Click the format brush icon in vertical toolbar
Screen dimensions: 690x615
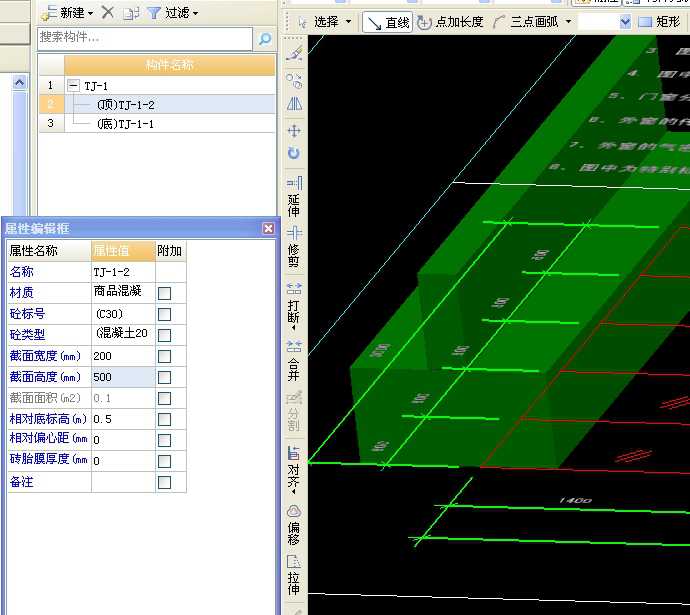[294, 54]
